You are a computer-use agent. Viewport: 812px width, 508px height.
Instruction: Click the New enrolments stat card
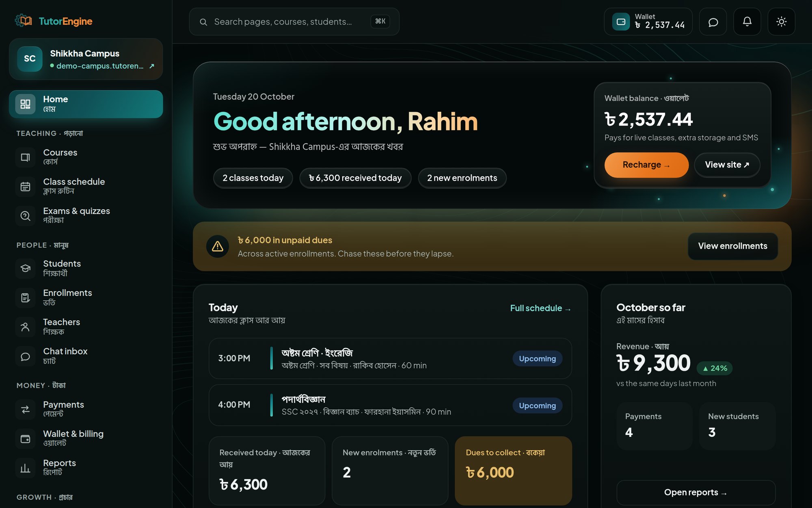(390, 471)
